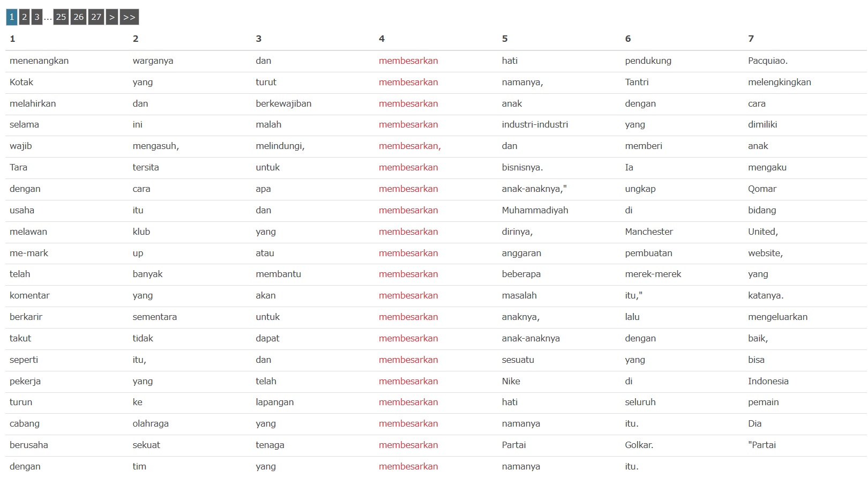Click red keyword in the 'Pacquiao.' row
The height and width of the screenshot is (477, 868).
pos(408,61)
